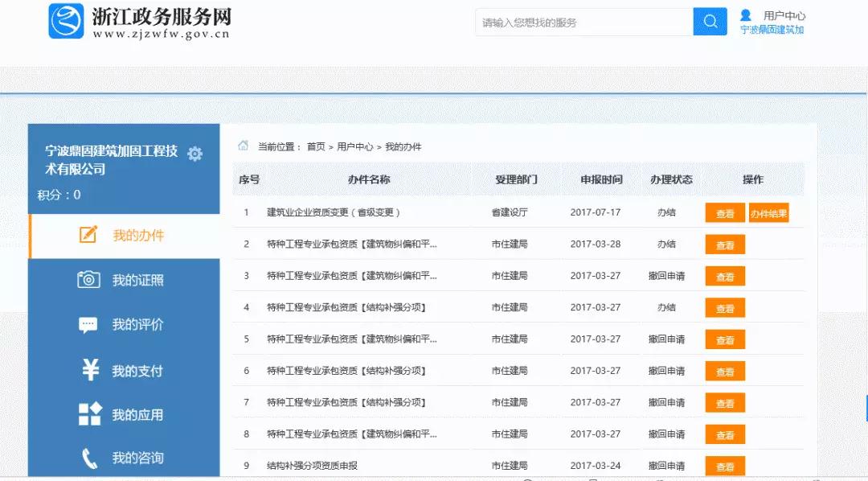Click 宁波鼎固建筑加 account link at top right
The height and width of the screenshot is (481, 868).
tap(772, 30)
